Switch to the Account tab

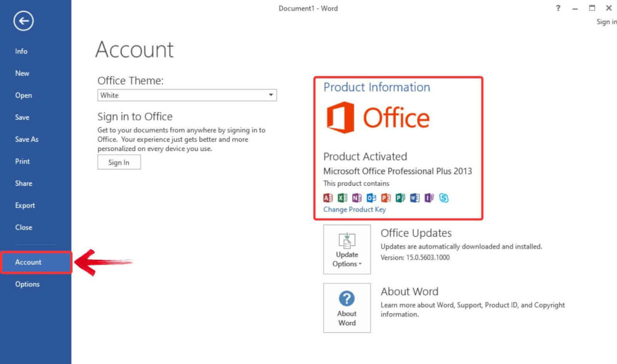click(x=28, y=262)
